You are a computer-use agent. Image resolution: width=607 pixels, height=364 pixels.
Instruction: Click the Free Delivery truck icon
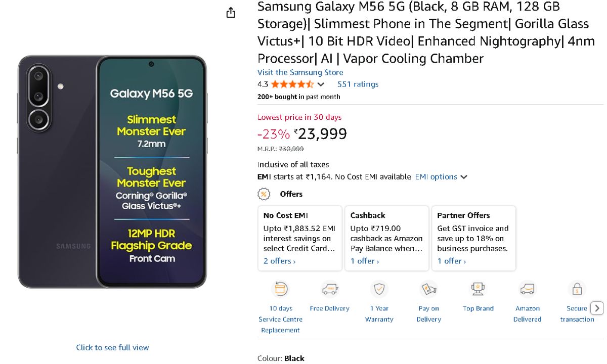pos(330,289)
